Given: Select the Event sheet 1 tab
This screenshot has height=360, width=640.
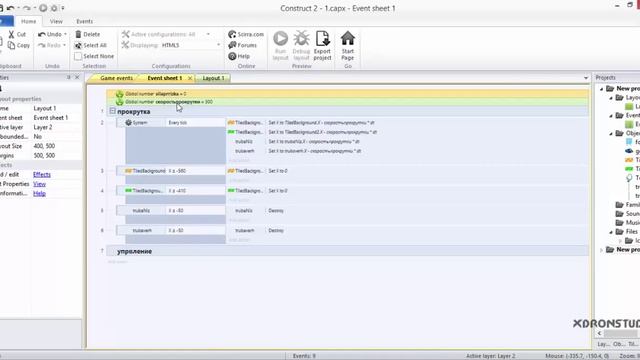Looking at the screenshot, I should click(x=165, y=78).
